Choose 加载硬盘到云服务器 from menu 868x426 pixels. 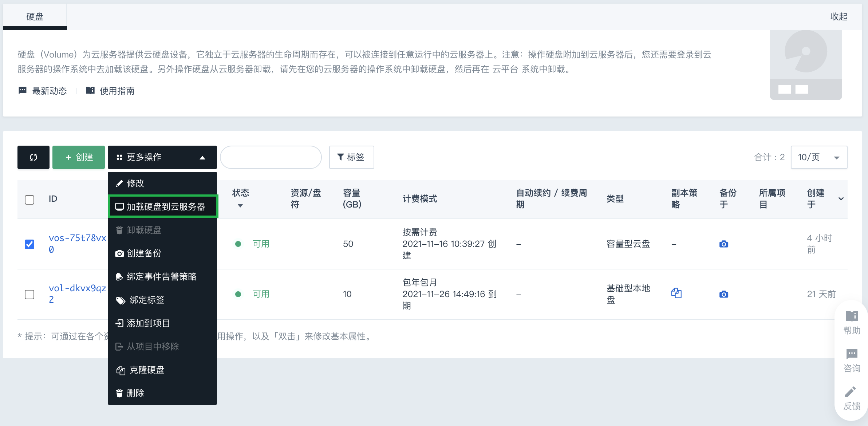pos(162,206)
